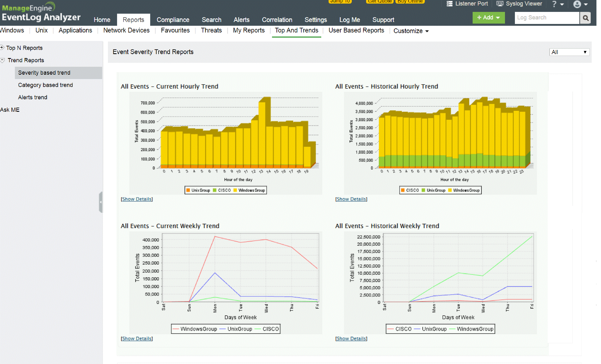Collapse the left sidebar panel handle
This screenshot has height=364, width=601.
click(x=100, y=202)
